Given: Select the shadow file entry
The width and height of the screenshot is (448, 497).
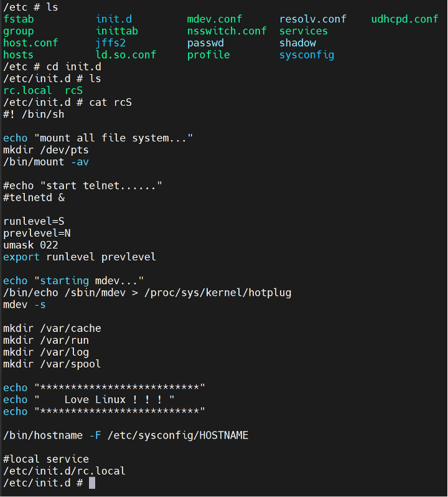Looking at the screenshot, I should pyautogui.click(x=297, y=43).
